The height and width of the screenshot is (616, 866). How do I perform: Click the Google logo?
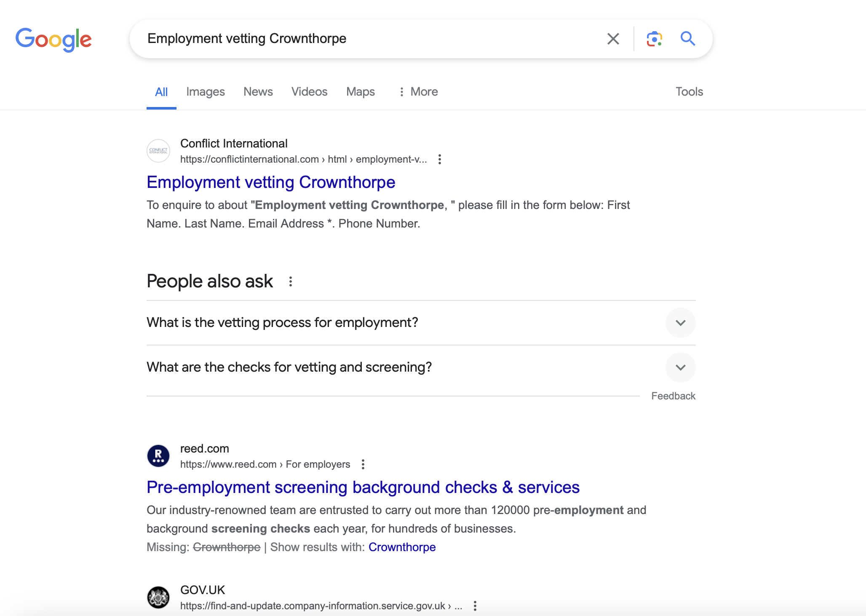[x=53, y=39]
